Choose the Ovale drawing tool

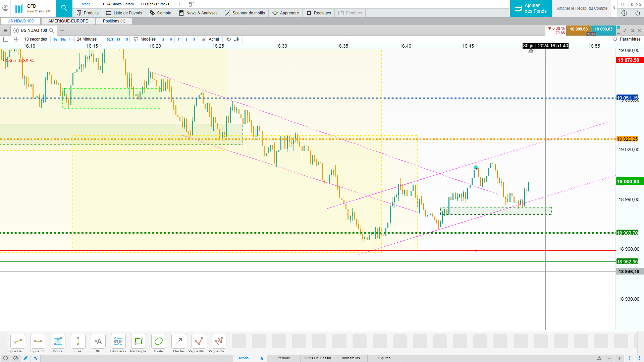(158, 342)
